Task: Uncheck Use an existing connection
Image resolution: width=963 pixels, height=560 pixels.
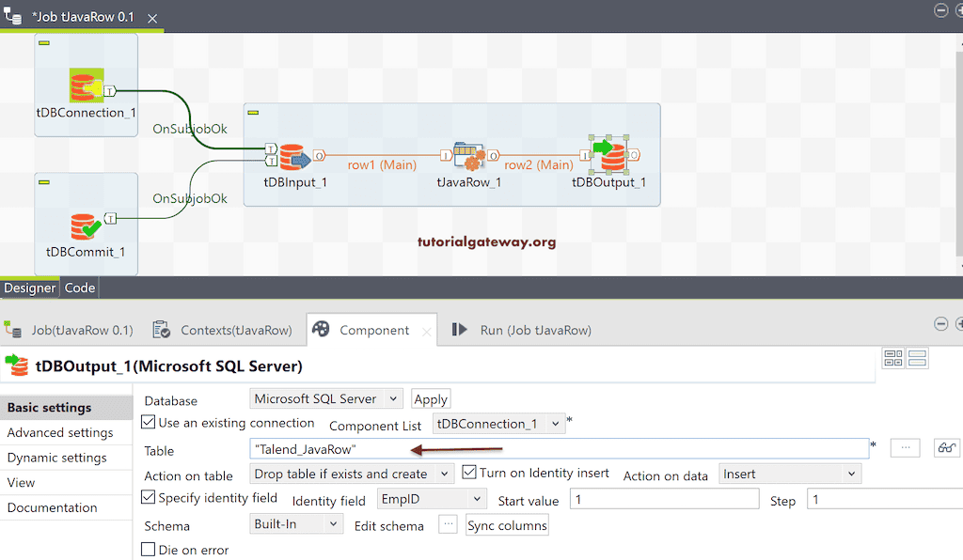Action: 148,423
